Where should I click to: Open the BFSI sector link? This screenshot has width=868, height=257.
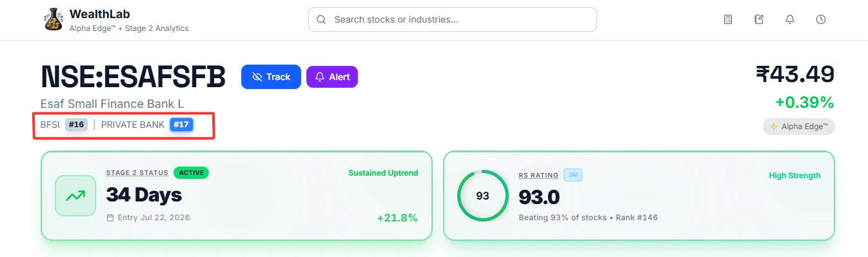coord(50,125)
